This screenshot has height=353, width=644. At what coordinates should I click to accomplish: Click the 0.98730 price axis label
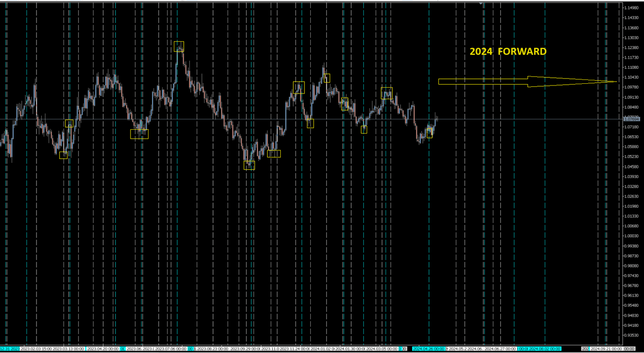tap(632, 256)
